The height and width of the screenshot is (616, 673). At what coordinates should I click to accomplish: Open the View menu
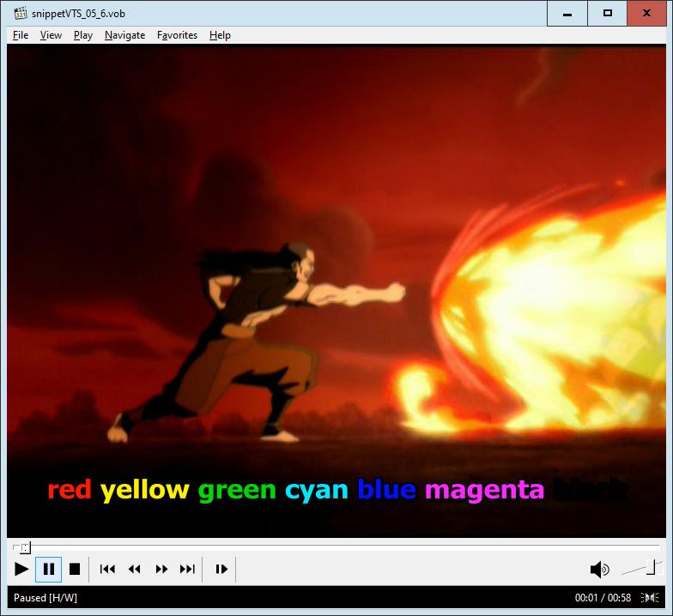tap(51, 35)
